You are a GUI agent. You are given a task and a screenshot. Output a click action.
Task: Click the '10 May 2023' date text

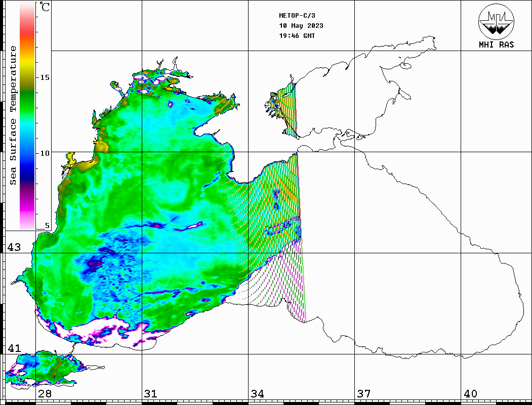click(x=301, y=26)
